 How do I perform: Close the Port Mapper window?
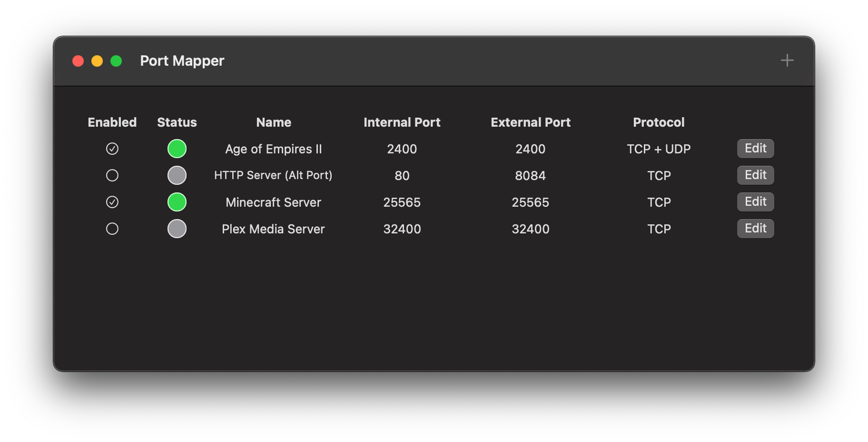[78, 61]
